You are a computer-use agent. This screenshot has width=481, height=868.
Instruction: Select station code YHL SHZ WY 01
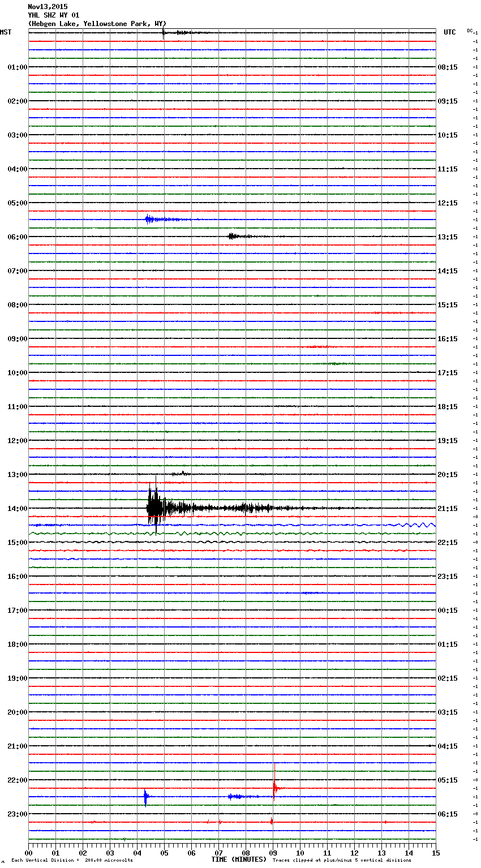[54, 15]
